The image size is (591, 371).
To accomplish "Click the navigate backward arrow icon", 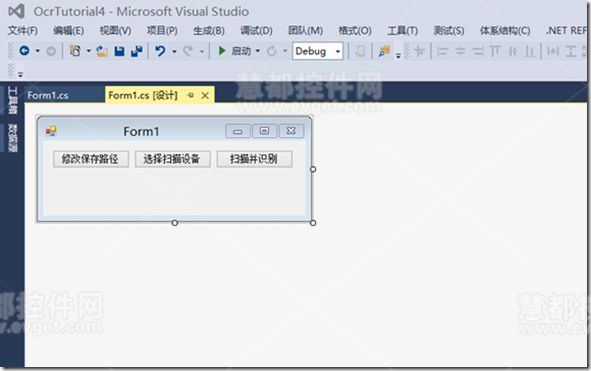I will pyautogui.click(x=24, y=51).
